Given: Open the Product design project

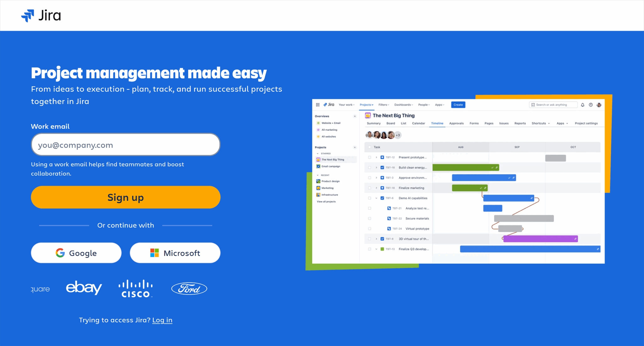Looking at the screenshot, I should pyautogui.click(x=330, y=181).
